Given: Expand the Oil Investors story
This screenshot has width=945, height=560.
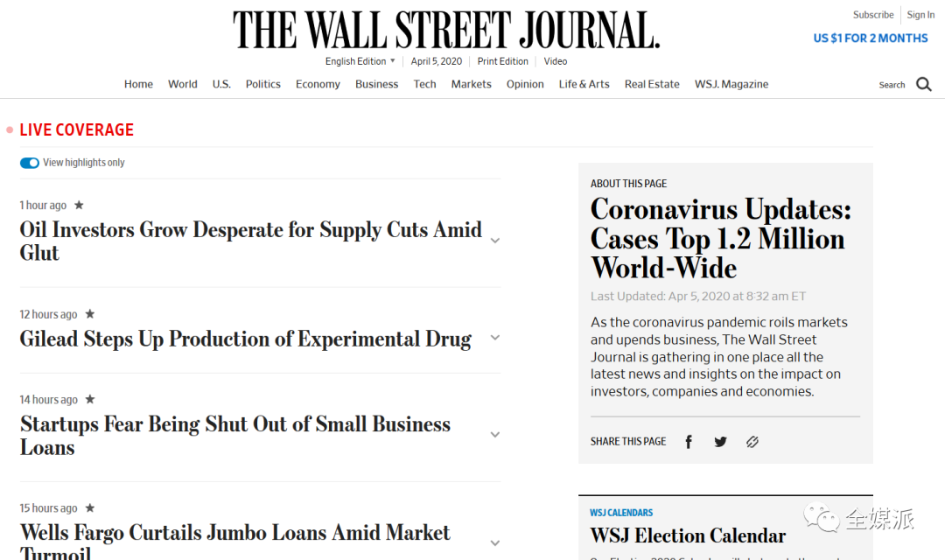Looking at the screenshot, I should (494, 241).
